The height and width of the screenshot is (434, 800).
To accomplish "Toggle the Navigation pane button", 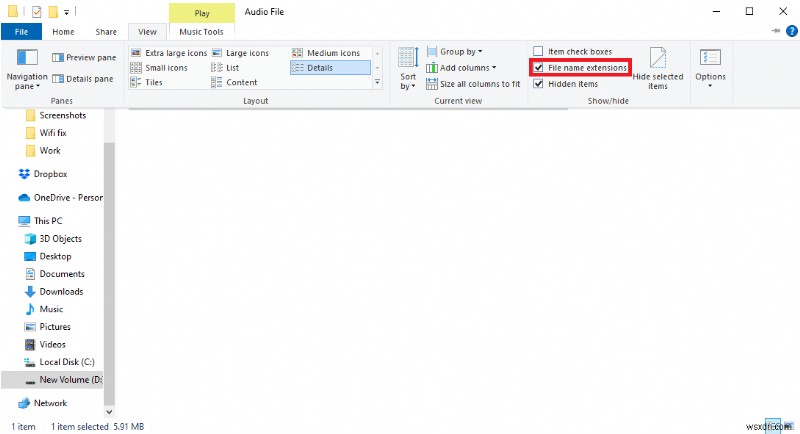I will point(27,69).
